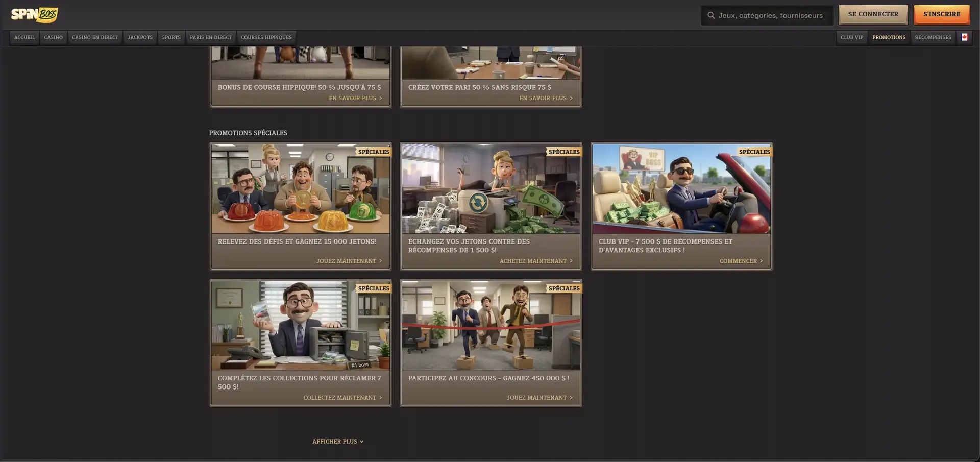Click the Promotions Spéciales heading
This screenshot has width=980, height=462.
coord(248,133)
